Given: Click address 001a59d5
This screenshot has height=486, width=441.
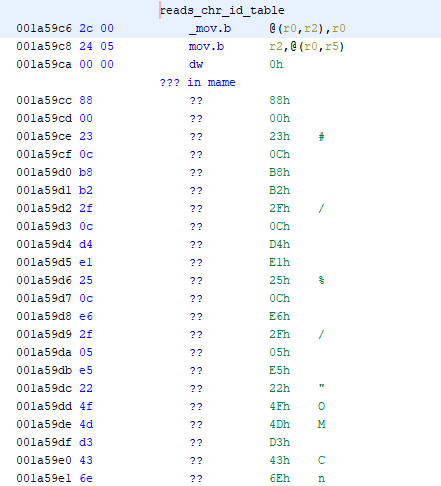Looking at the screenshot, I should pyautogui.click(x=44, y=263).
